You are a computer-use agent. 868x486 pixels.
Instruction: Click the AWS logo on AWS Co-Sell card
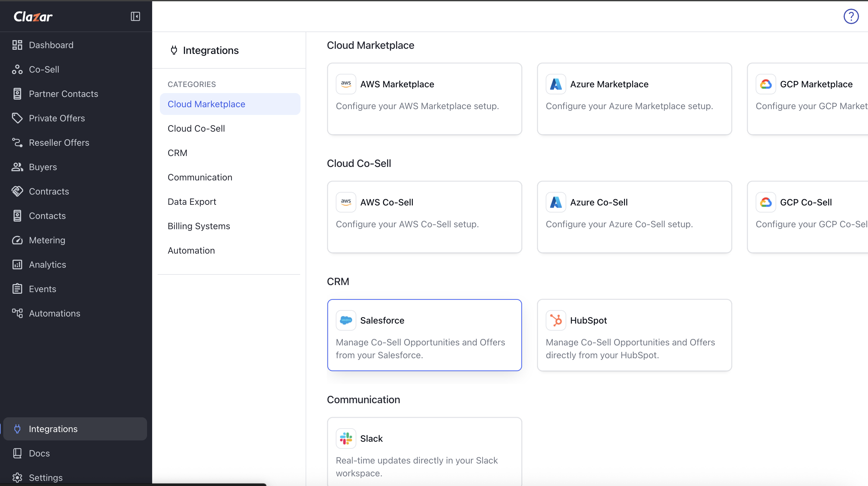pos(346,202)
